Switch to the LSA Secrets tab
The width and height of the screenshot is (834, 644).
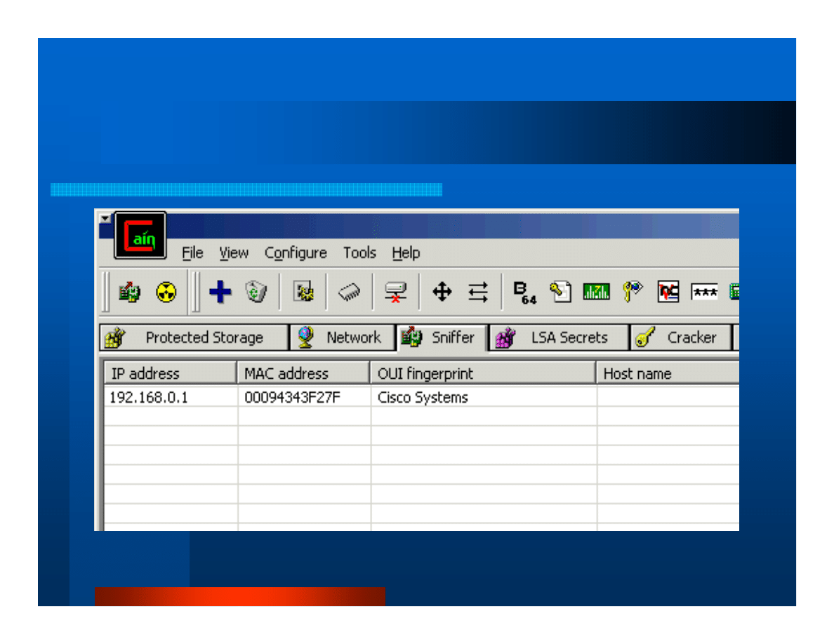point(559,337)
